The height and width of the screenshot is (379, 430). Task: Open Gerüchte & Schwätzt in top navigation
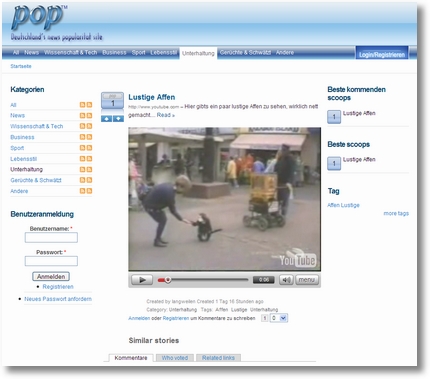coord(245,52)
